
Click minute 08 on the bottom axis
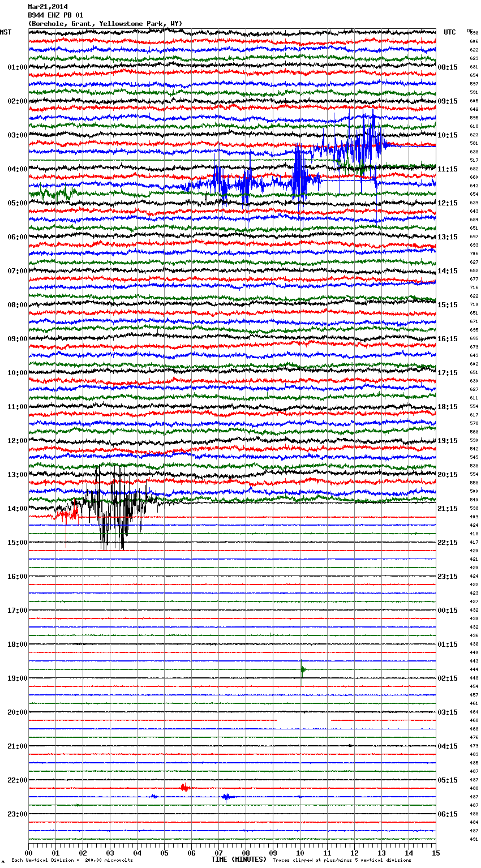[x=246, y=853]
